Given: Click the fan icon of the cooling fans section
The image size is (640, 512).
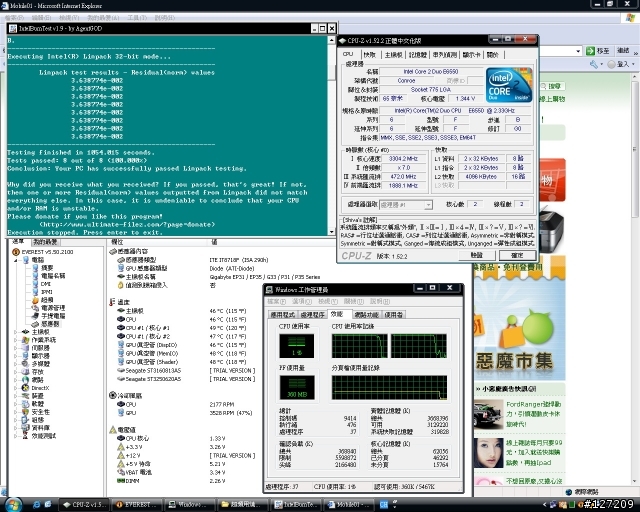Looking at the screenshot, I should (x=113, y=395).
